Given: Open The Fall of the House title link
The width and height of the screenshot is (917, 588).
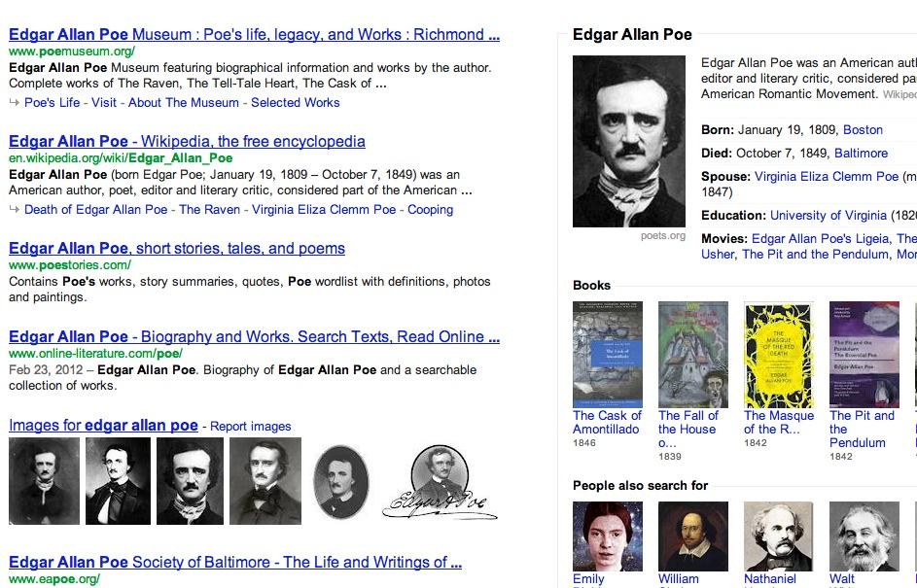Looking at the screenshot, I should (688, 429).
